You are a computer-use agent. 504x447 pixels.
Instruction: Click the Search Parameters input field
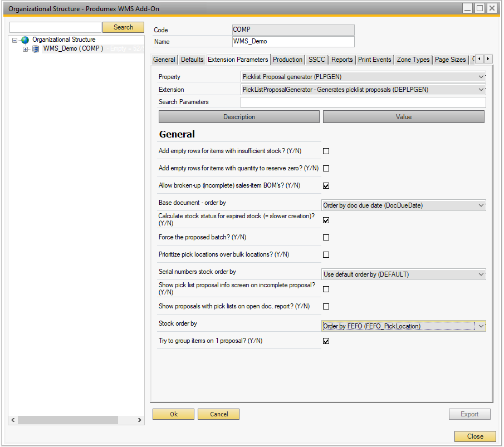[x=363, y=102]
